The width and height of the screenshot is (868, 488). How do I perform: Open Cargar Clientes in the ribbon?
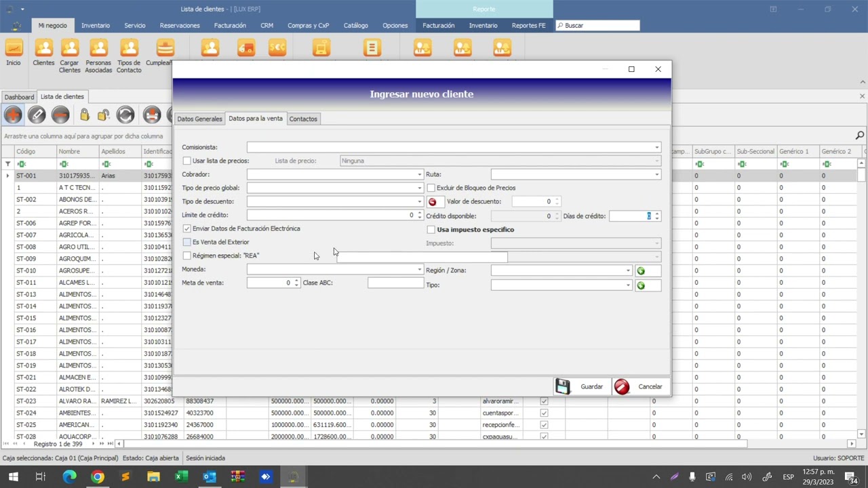pos(69,56)
